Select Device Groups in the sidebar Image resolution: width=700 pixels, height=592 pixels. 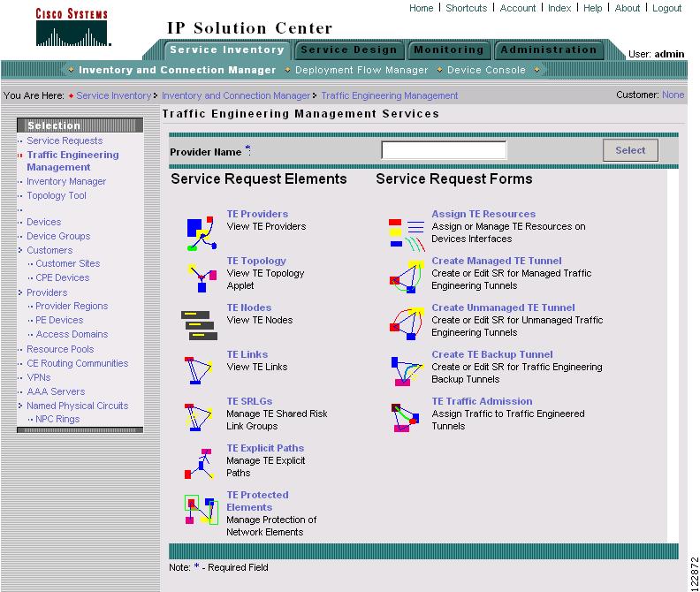pyautogui.click(x=58, y=236)
